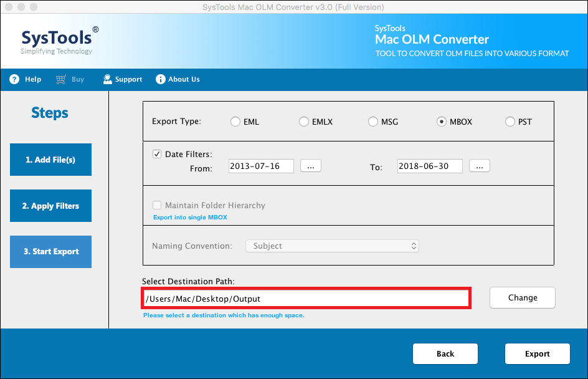This screenshot has width=588, height=379.
Task: Click the window close button
Action: tap(9, 7)
